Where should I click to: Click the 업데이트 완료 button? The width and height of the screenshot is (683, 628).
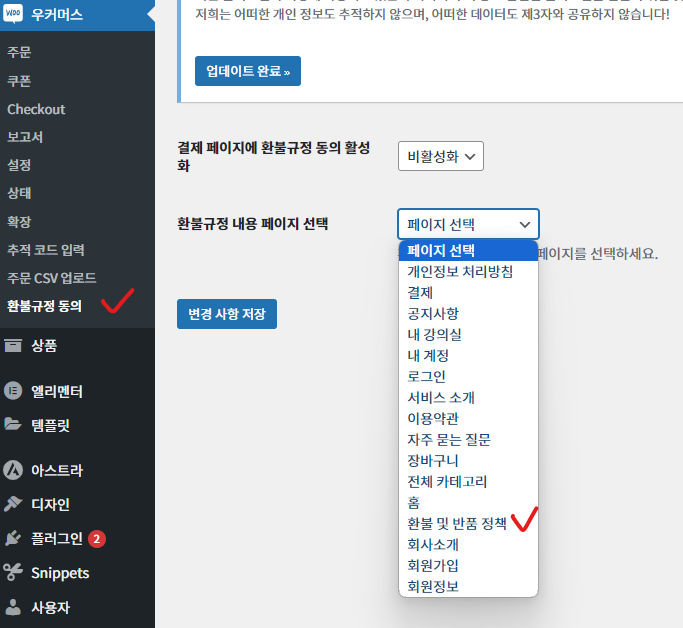(248, 71)
